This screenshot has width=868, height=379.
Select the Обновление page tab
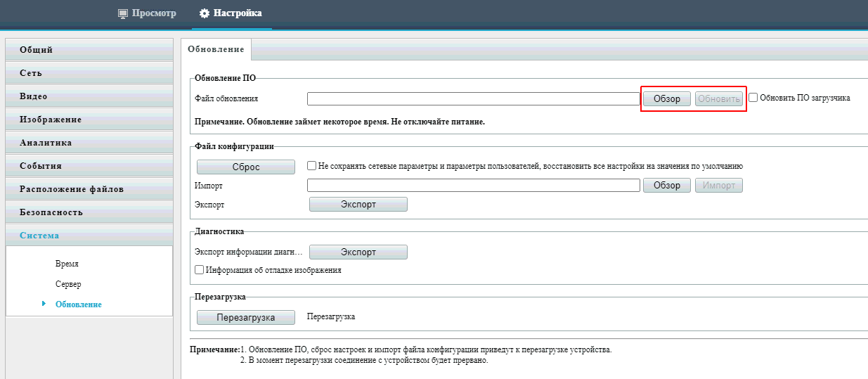216,49
